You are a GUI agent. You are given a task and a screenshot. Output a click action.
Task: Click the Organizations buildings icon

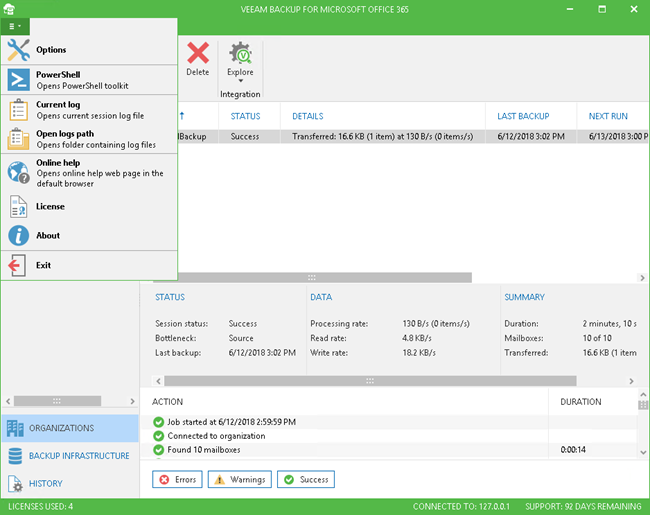point(15,428)
